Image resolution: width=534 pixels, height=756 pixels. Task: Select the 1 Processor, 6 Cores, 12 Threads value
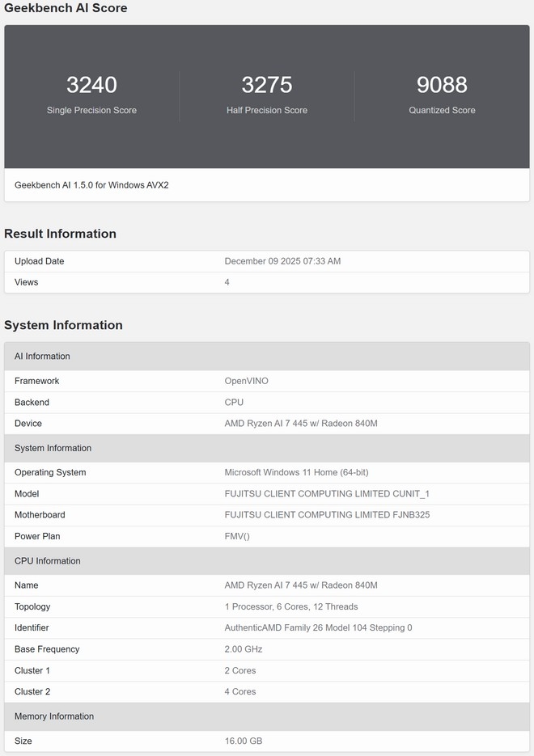[291, 606]
